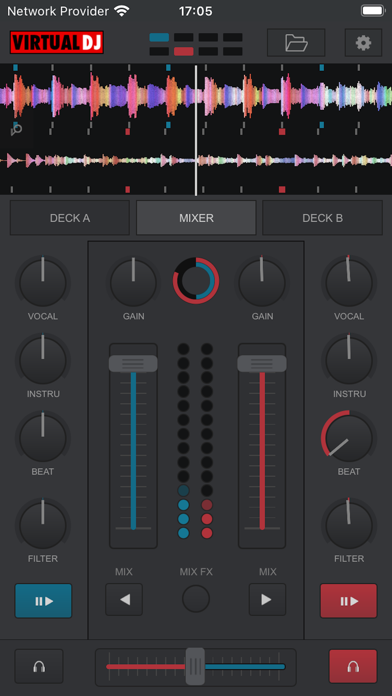Tap the Wi-Fi icon in the status bar
The image size is (392, 696).
tap(122, 11)
